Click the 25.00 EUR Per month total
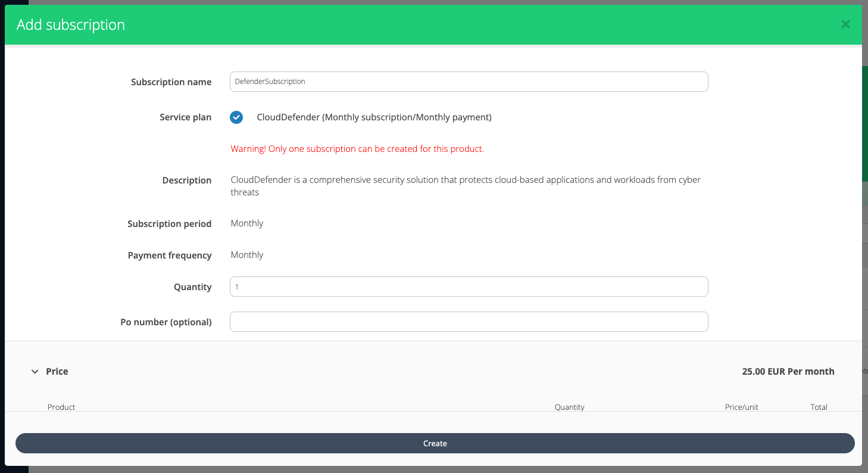 click(x=788, y=372)
